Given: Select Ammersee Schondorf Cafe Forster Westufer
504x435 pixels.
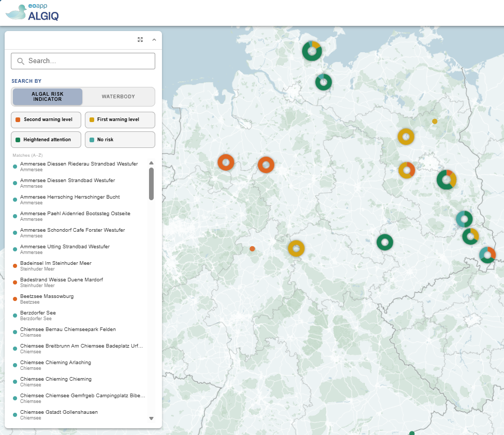Looking at the screenshot, I should [x=79, y=233].
